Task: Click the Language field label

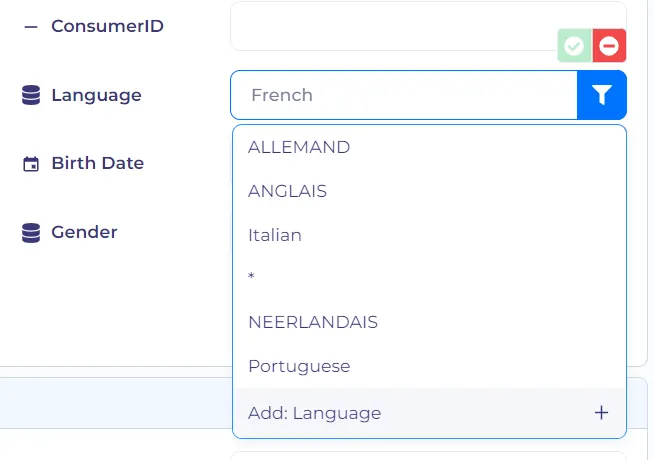Action: [96, 96]
